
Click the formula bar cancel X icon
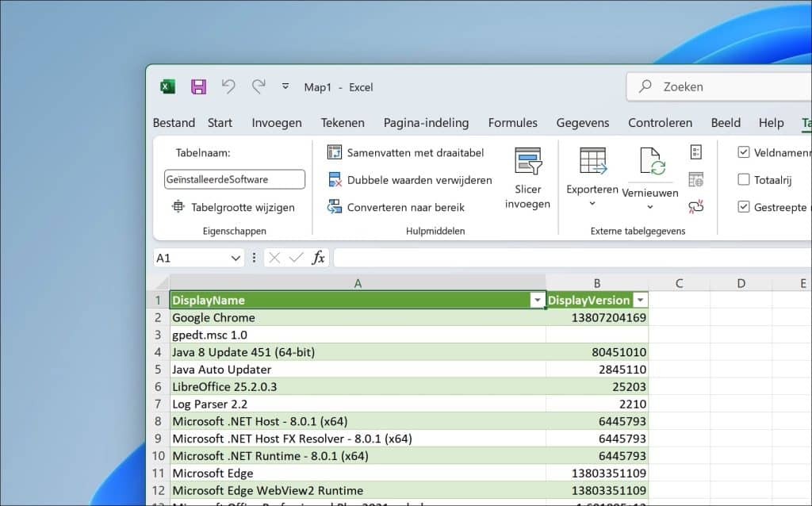tap(274, 258)
